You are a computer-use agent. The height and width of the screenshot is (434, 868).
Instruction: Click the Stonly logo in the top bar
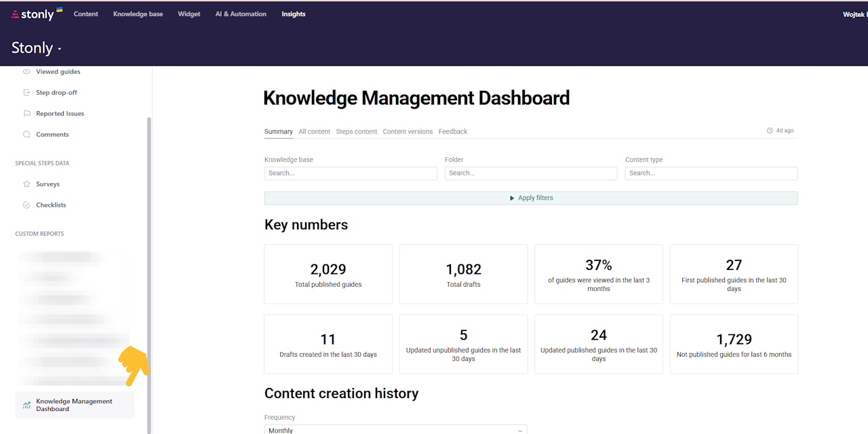point(35,14)
